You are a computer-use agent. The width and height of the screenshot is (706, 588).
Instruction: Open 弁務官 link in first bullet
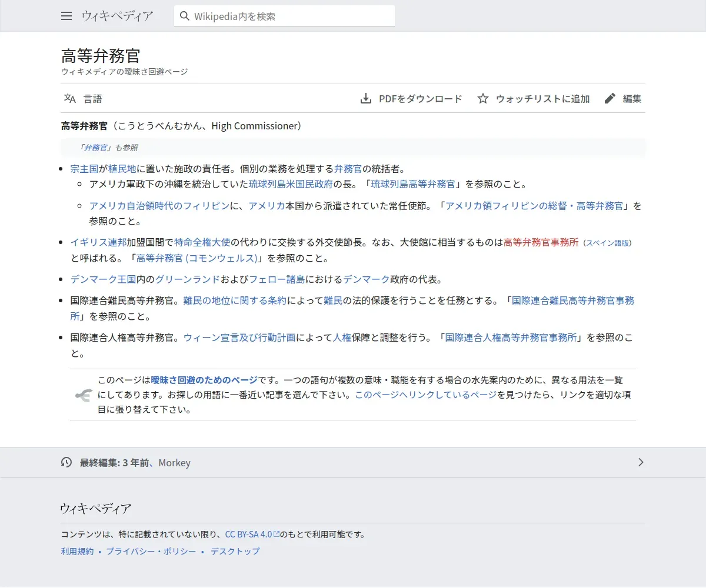(348, 169)
